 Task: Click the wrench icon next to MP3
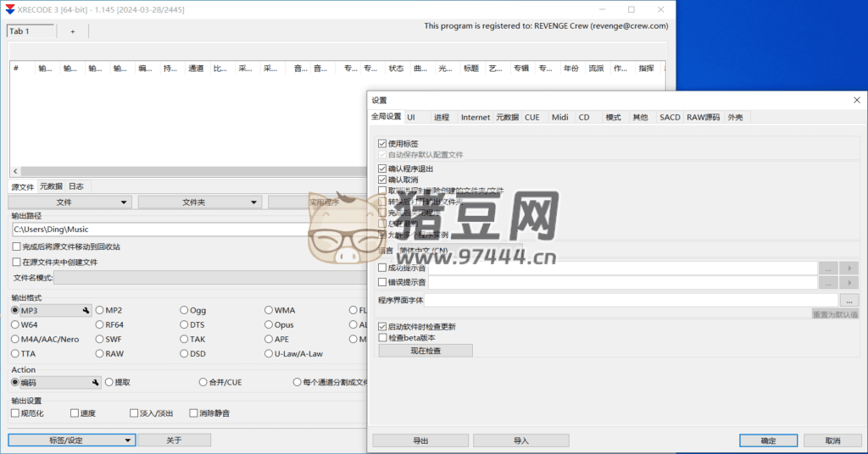coord(86,311)
